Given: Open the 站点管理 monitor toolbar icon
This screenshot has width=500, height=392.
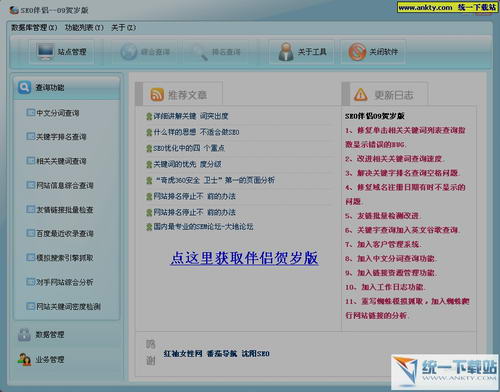Looking at the screenshot, I should (45, 52).
